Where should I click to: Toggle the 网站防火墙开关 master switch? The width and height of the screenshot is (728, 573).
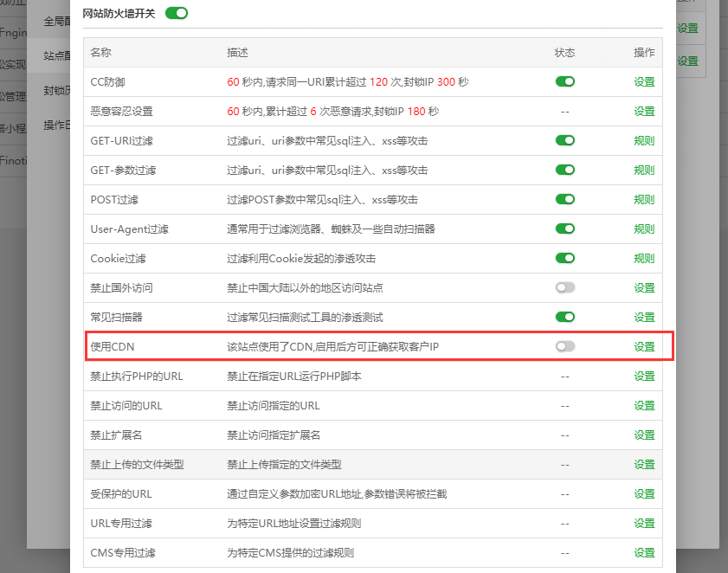point(177,13)
